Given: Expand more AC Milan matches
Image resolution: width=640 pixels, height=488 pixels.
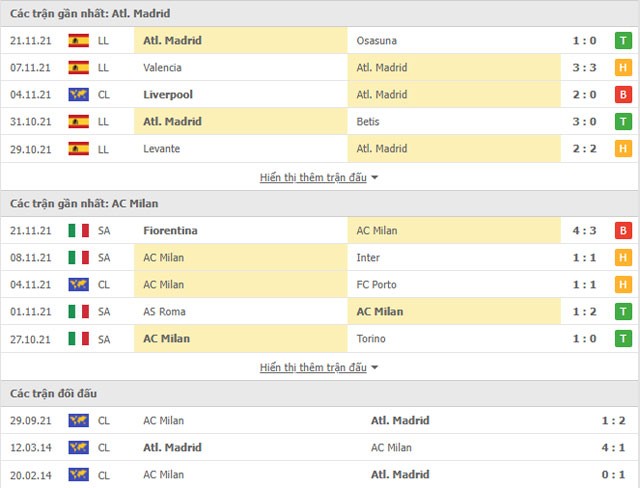Looking at the screenshot, I should pos(313,368).
